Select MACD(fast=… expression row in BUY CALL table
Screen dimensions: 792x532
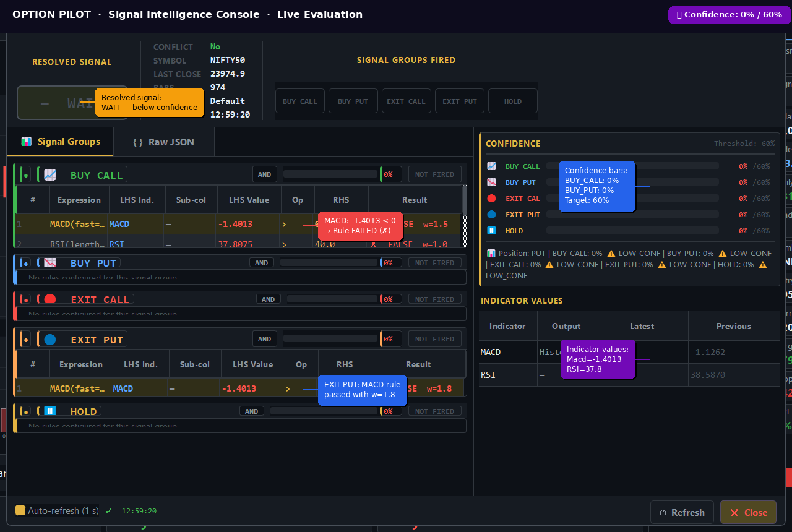click(239, 224)
